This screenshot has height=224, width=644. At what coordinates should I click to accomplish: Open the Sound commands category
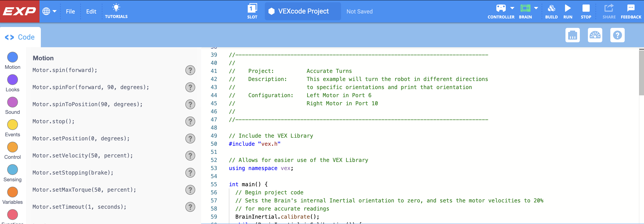(x=12, y=105)
